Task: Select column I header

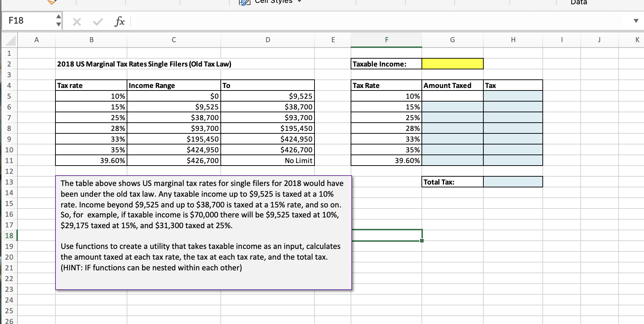Action: 562,40
